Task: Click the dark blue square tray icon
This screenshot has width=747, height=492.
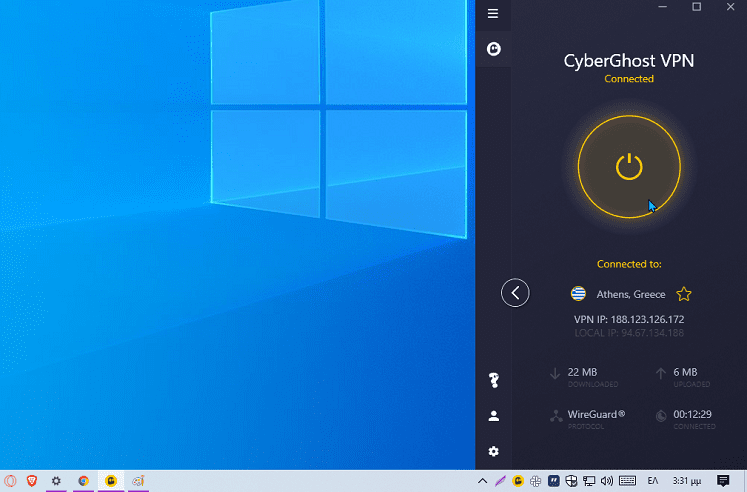Action: (x=554, y=481)
